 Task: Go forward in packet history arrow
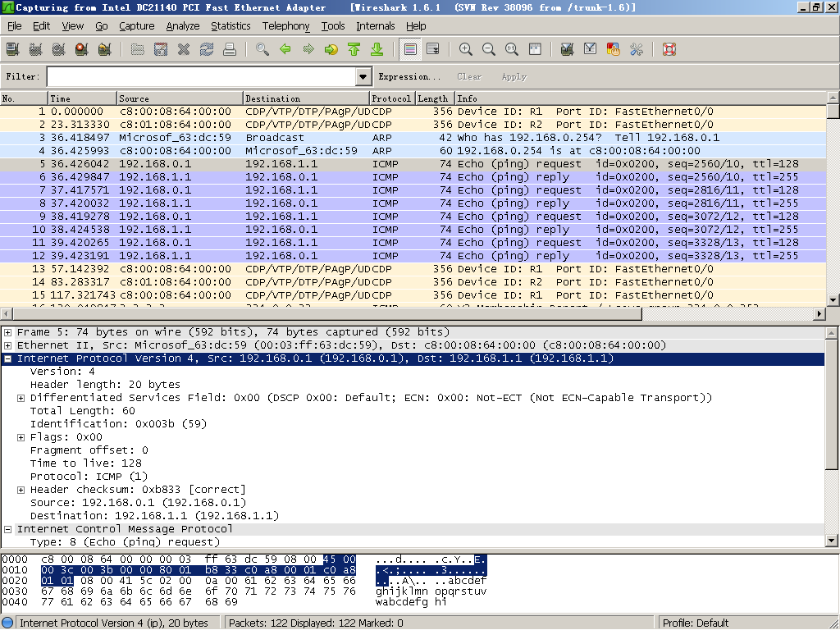coord(308,50)
